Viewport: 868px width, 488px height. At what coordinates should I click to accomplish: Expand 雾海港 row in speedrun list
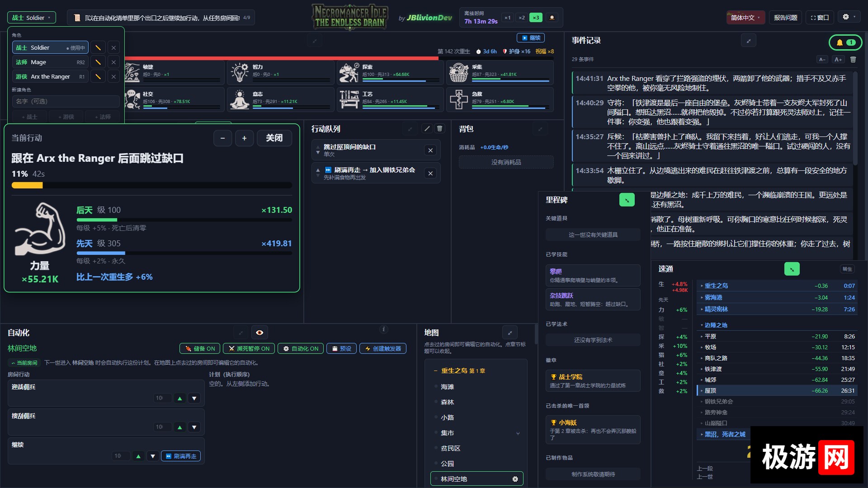coord(777,298)
